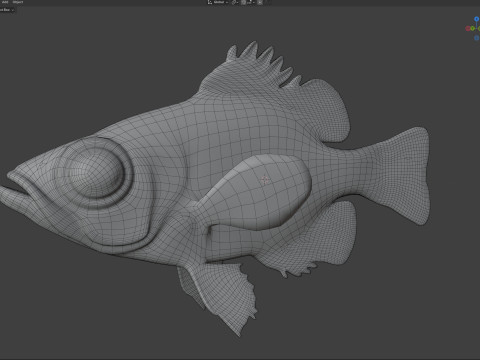
Task: Open the snapping options dropdown
Action: [250, 2]
